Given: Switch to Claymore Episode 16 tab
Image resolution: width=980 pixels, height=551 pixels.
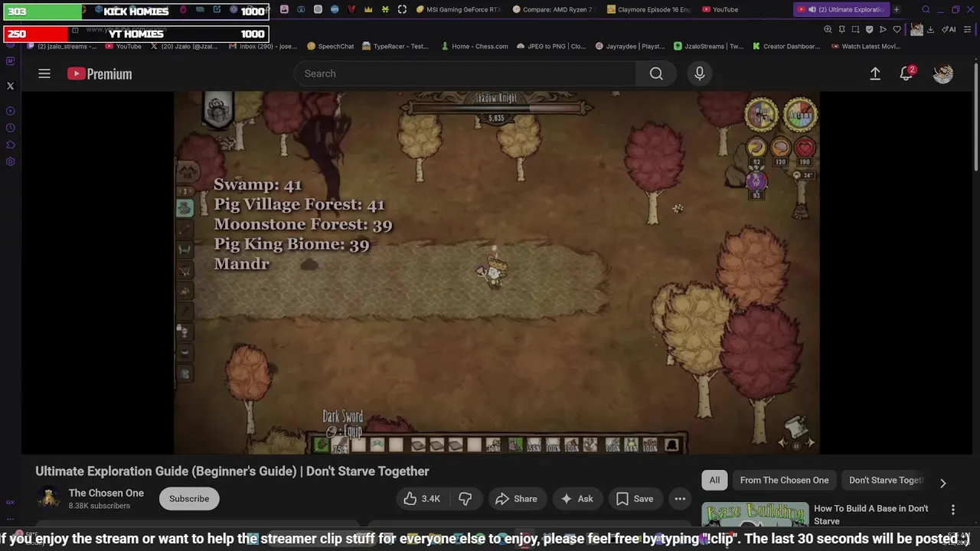Looking at the screenshot, I should point(648,10).
